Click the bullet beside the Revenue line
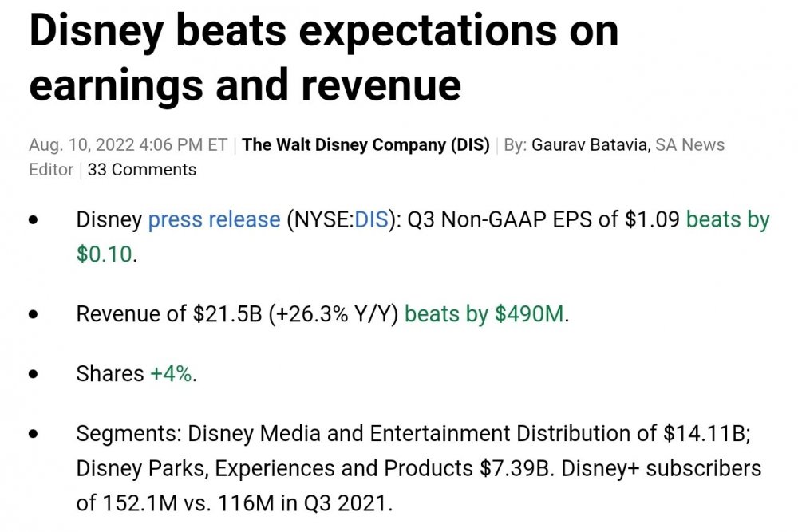The width and height of the screenshot is (798, 532). tap(34, 315)
